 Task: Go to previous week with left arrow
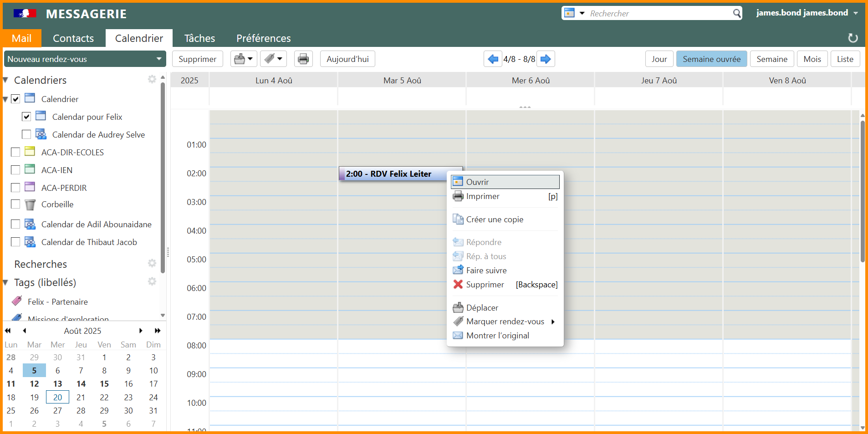(x=493, y=59)
